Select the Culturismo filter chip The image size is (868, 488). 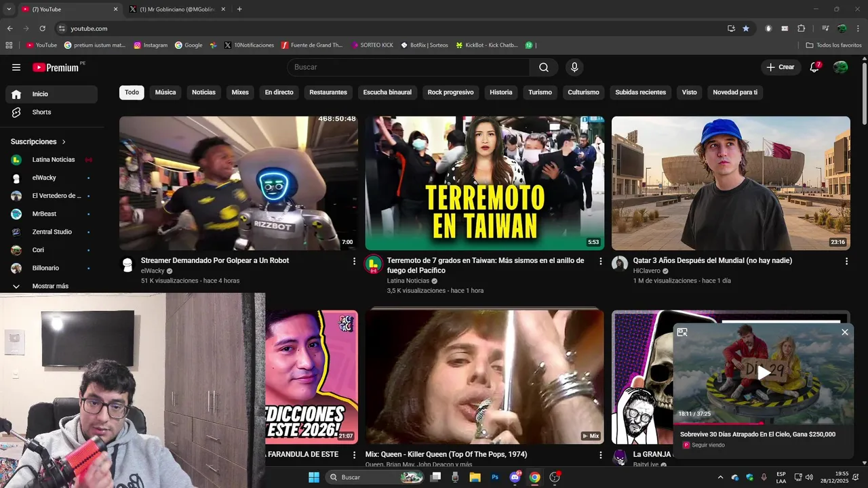coord(584,92)
